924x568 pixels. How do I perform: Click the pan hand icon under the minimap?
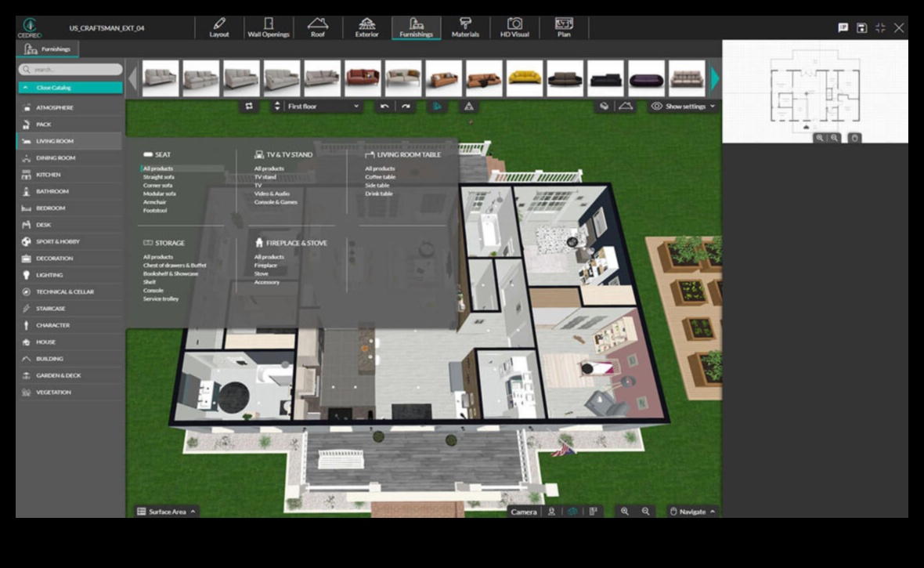coord(854,138)
